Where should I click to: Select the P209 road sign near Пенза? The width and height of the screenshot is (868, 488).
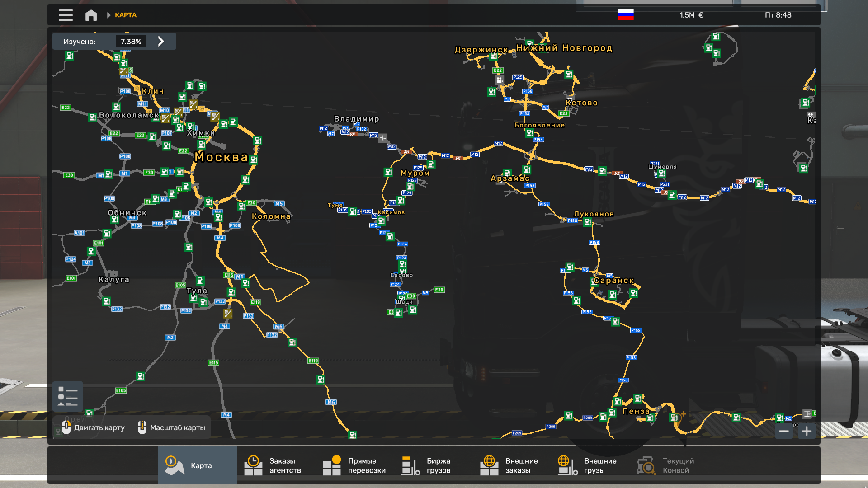point(587,418)
